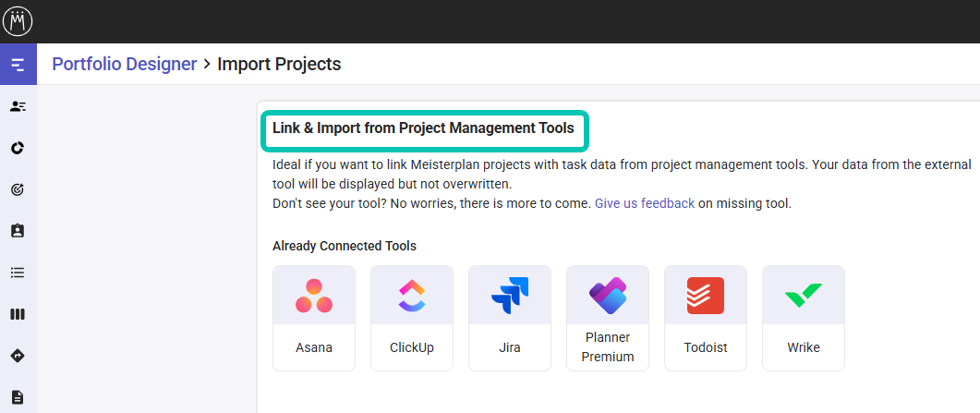Open the person badge sidebar icon

point(18,231)
